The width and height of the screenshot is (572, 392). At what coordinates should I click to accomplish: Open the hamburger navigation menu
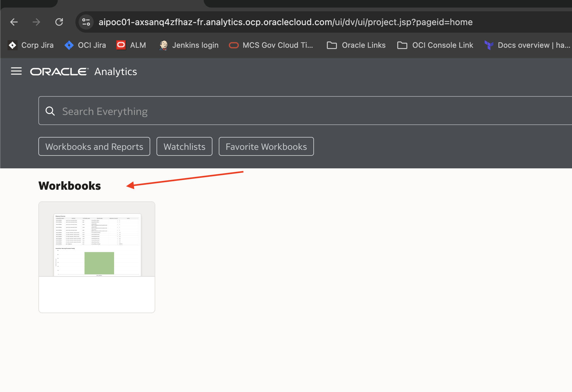16,71
